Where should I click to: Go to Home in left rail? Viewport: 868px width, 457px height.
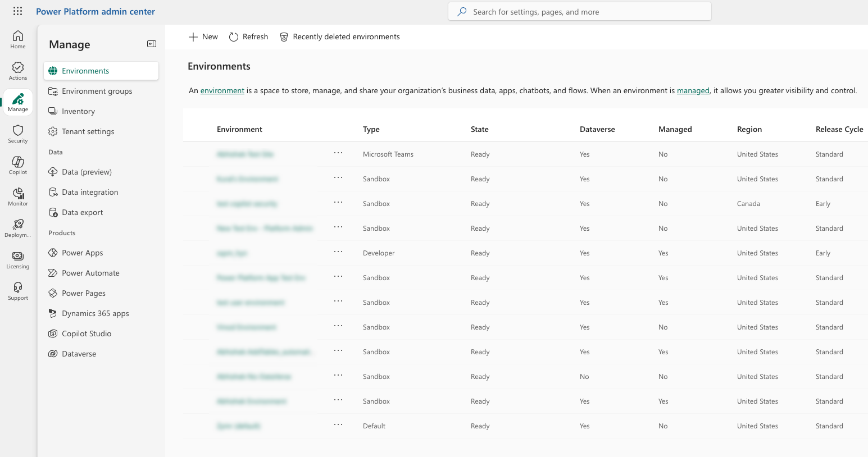[18, 39]
